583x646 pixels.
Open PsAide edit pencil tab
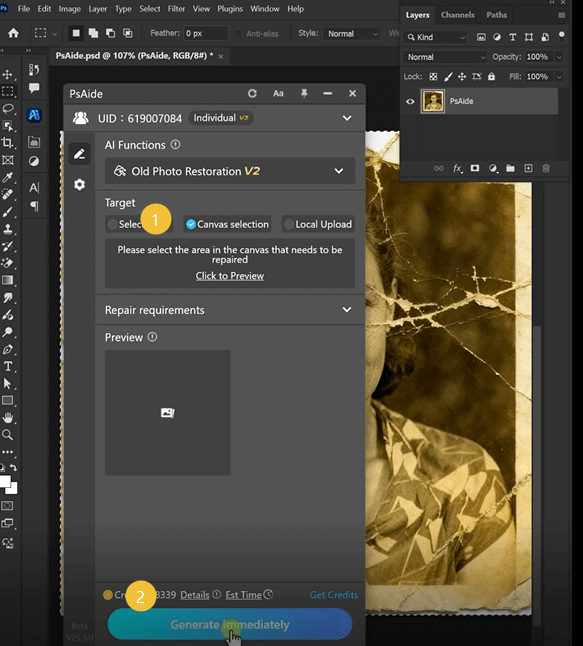[x=80, y=154]
